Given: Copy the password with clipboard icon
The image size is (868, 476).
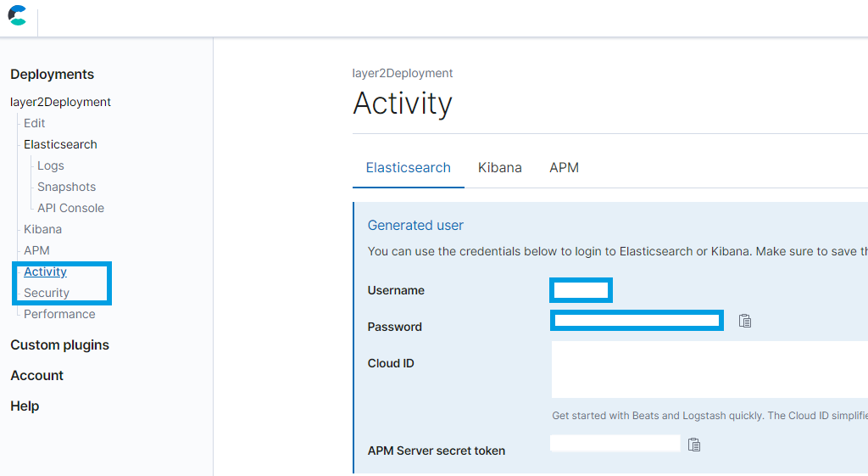Looking at the screenshot, I should tap(745, 321).
